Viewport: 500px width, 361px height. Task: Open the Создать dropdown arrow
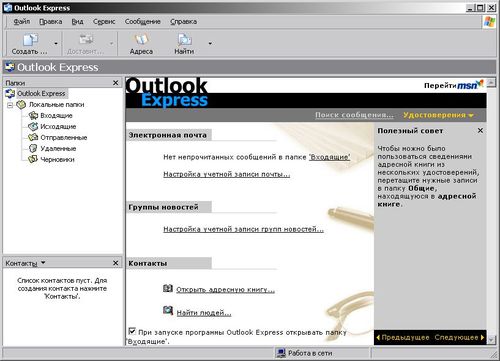[x=56, y=43]
